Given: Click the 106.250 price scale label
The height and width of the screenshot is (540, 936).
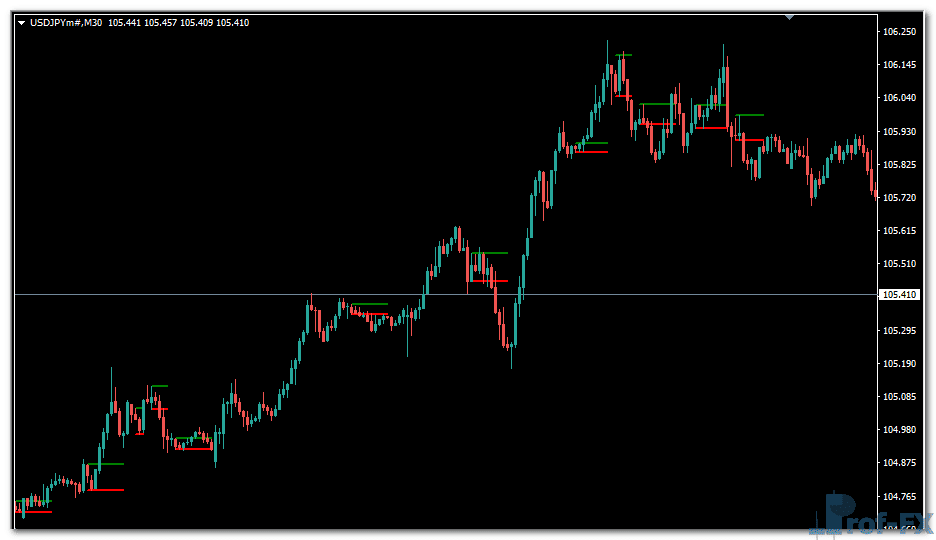Looking at the screenshot, I should click(900, 32).
